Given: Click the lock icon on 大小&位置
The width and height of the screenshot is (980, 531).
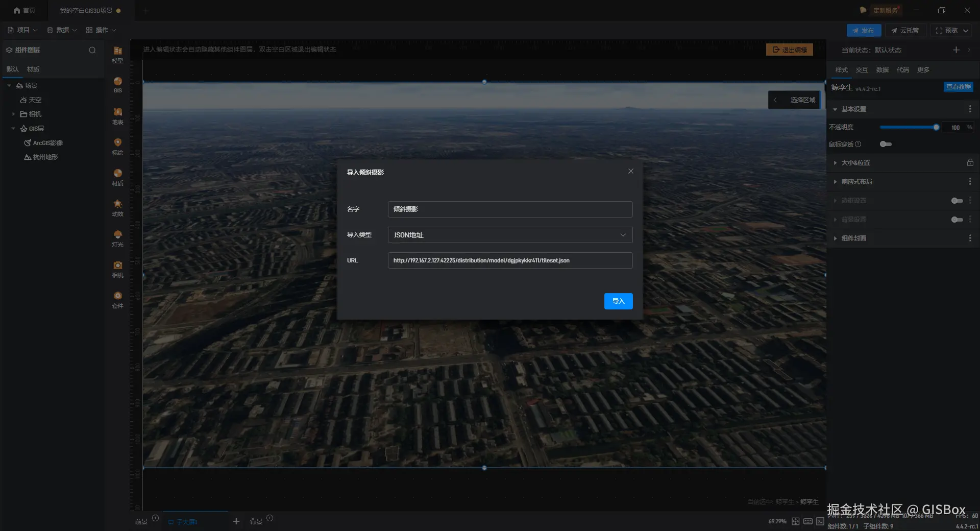Looking at the screenshot, I should pos(970,163).
